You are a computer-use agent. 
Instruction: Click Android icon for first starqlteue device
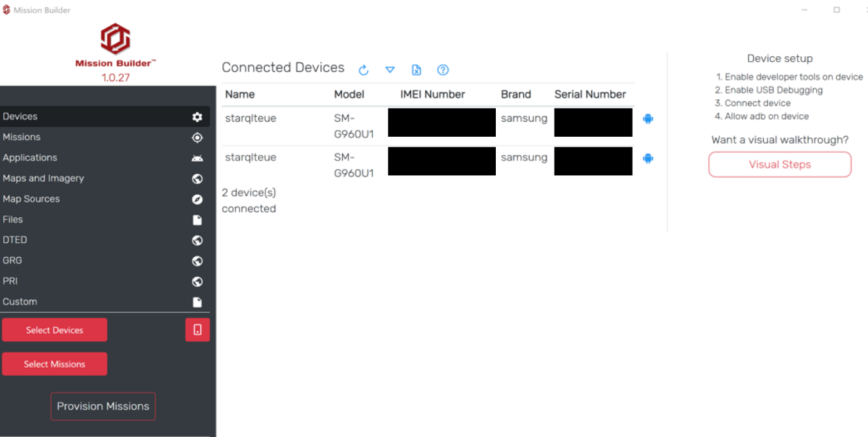648,119
